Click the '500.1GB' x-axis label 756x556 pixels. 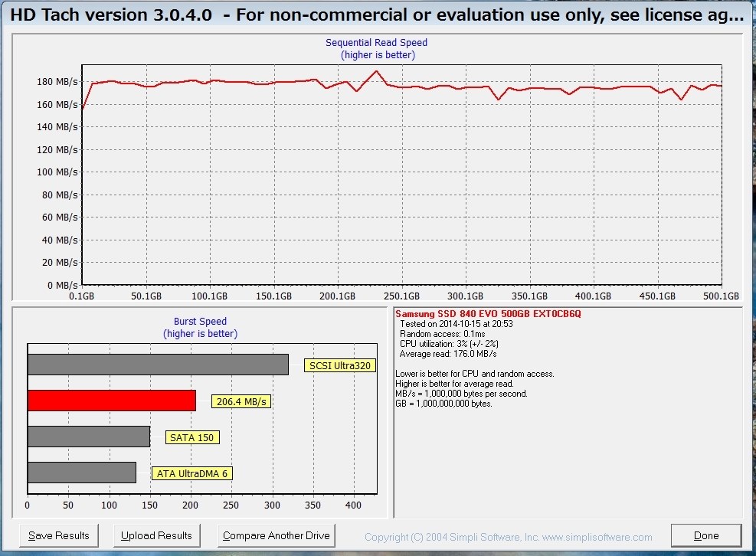coord(721,296)
